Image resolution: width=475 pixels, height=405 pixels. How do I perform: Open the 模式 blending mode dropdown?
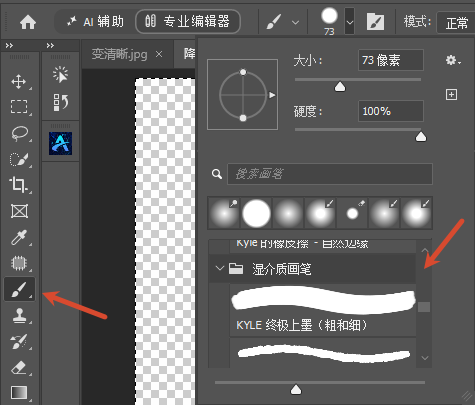tap(456, 23)
